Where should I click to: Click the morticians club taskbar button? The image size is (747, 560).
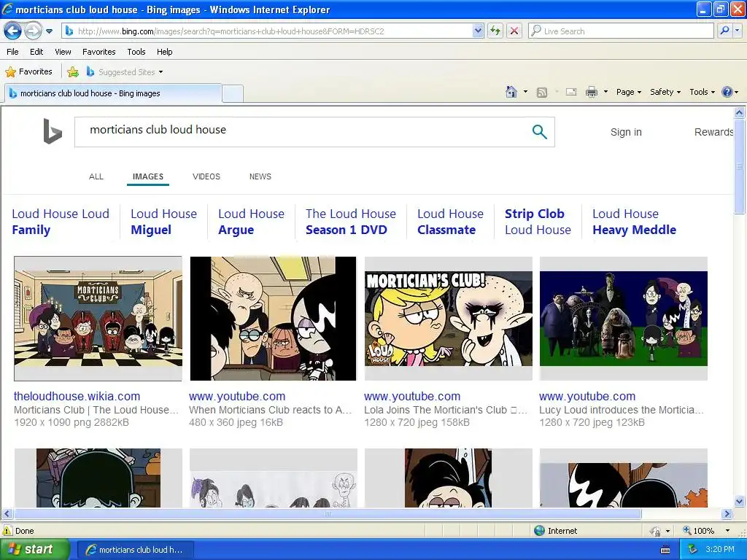pos(135,550)
